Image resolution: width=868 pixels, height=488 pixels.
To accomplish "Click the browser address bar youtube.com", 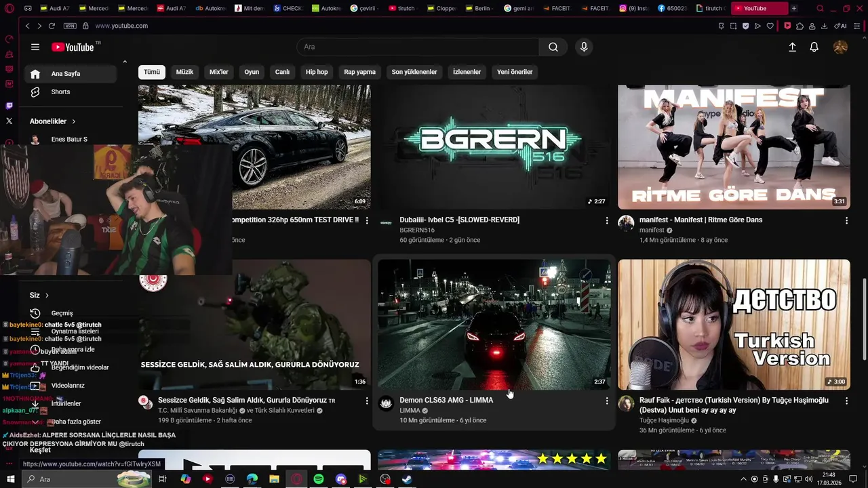I will coord(121,26).
